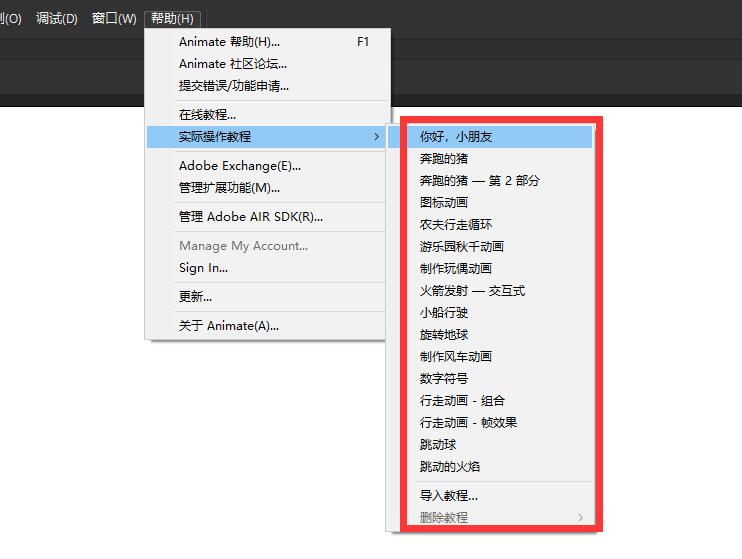
Task: Choose 管理扩展功能(M)... entry
Action: pos(268,188)
